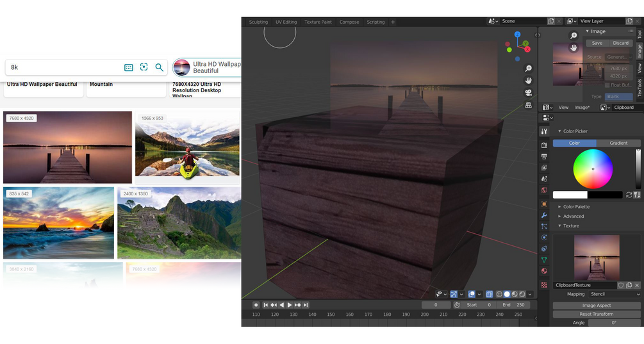Click the search magnifier icon beside 8k
This screenshot has height=344, width=644.
point(160,67)
